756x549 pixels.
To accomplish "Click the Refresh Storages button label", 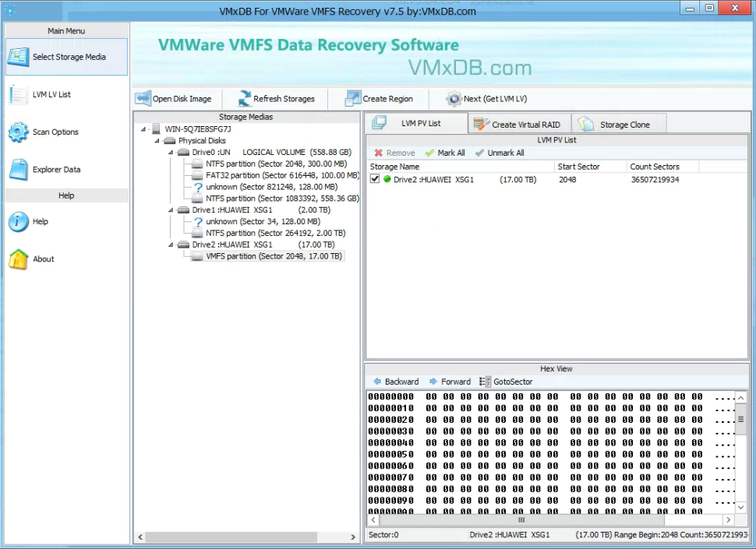I will pyautogui.click(x=284, y=99).
